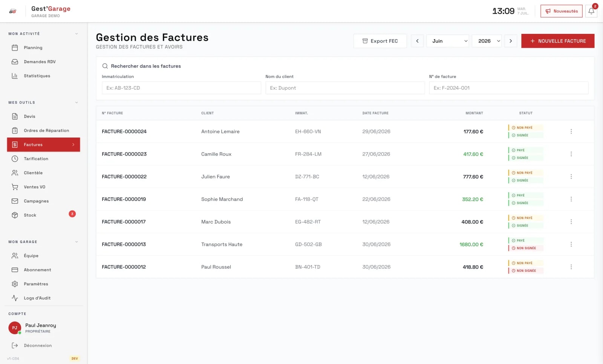Image resolution: width=603 pixels, height=364 pixels.
Task: Open the year dropdown showing 2026
Action: 487,41
